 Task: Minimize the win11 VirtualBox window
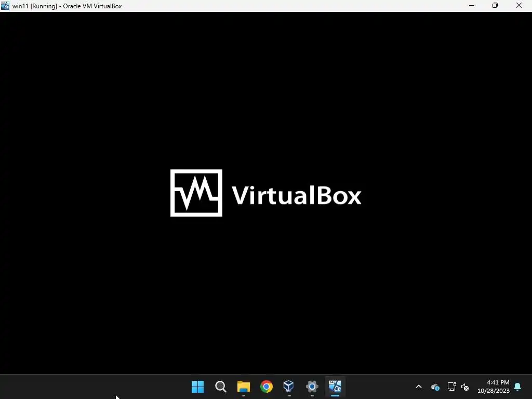point(472,5)
